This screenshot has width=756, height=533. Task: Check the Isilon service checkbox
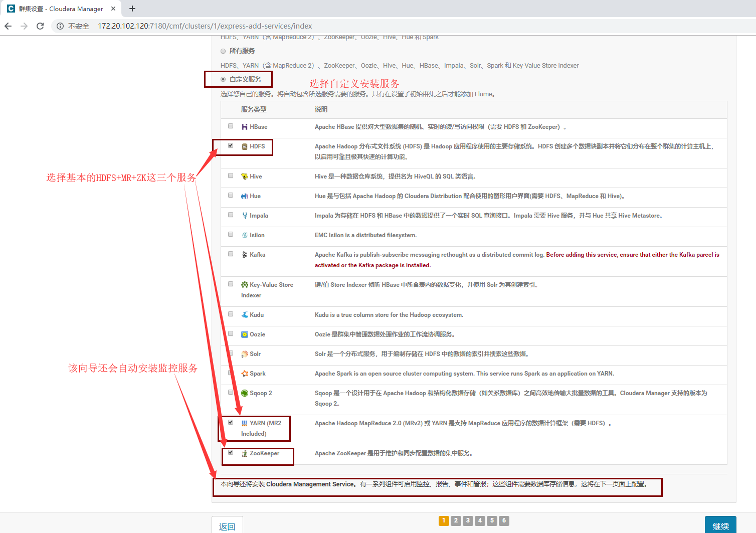coord(231,234)
